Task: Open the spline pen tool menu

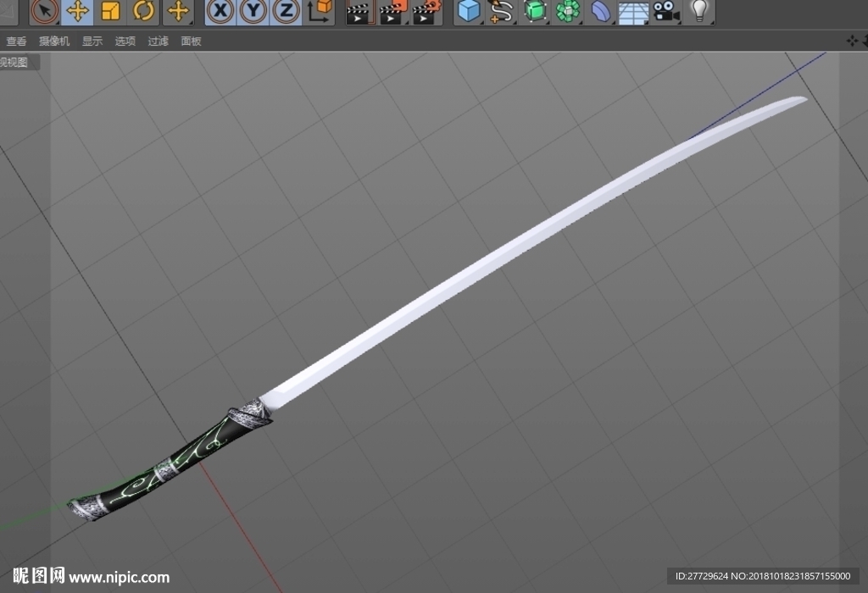Action: tap(502, 11)
